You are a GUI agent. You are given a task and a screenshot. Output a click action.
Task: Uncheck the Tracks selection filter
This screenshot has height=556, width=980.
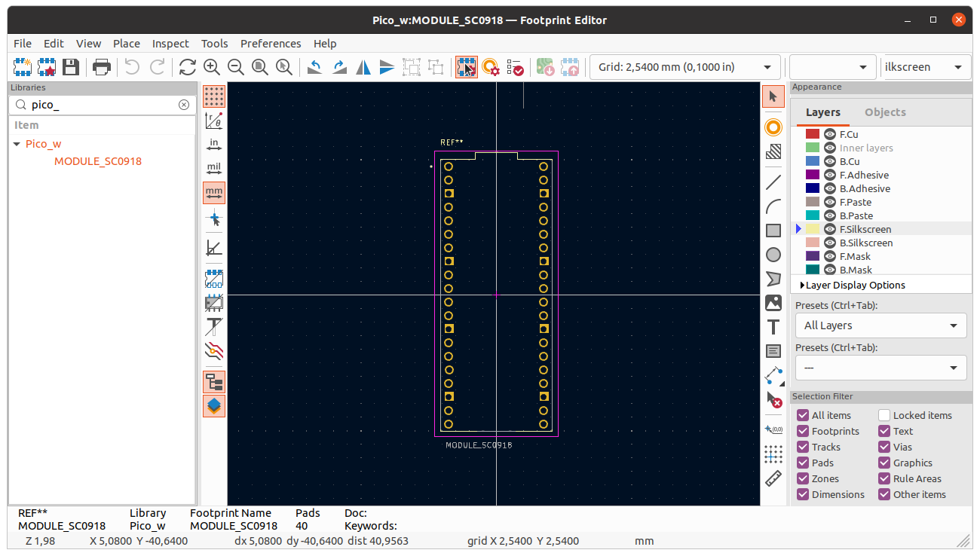[x=802, y=447]
